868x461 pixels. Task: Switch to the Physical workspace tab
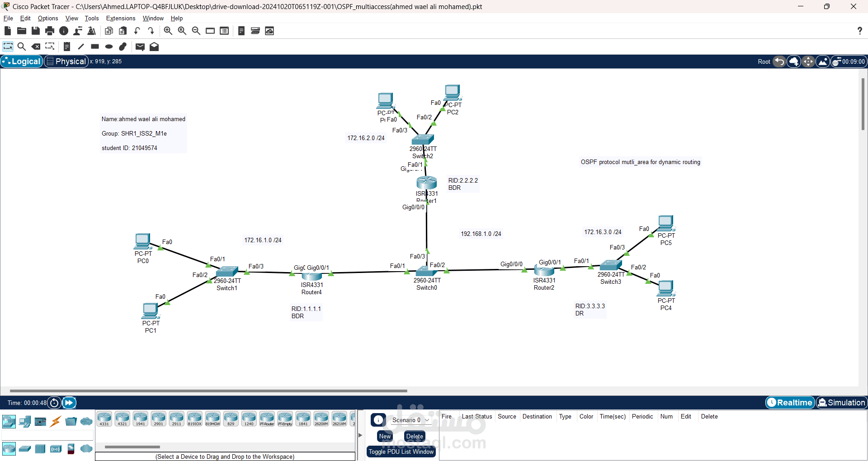pyautogui.click(x=66, y=61)
